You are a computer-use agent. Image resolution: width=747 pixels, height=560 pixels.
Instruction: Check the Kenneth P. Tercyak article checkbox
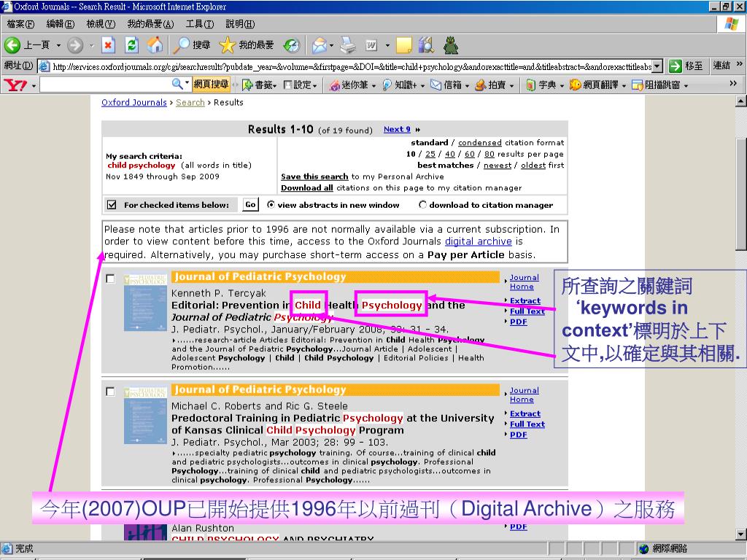tap(110, 278)
